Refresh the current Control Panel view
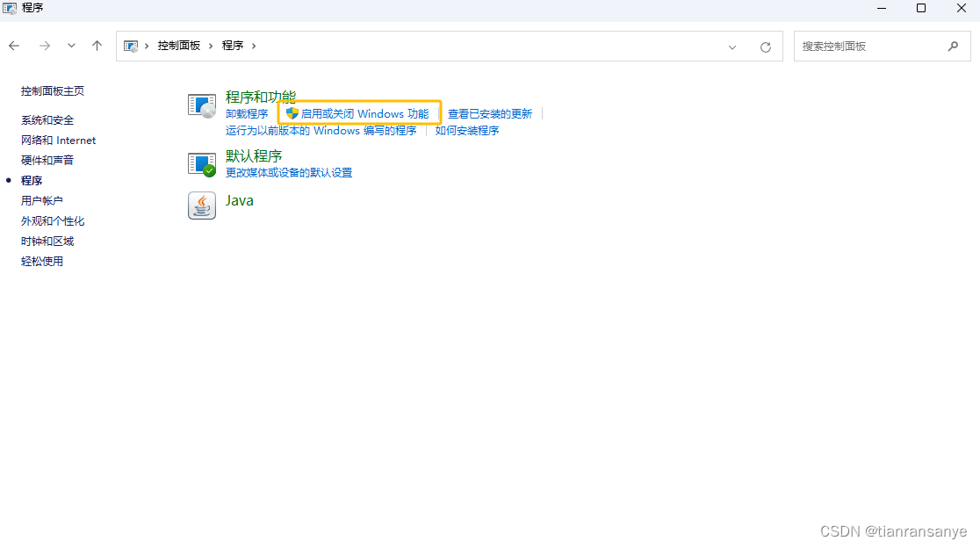This screenshot has height=548, width=980. [x=763, y=46]
